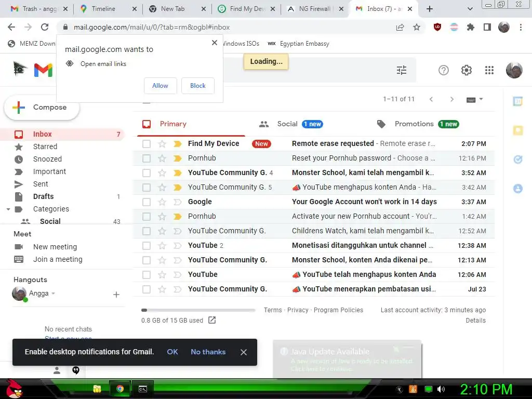
Task: Open Gmail search options filter icon
Action: coord(402,70)
